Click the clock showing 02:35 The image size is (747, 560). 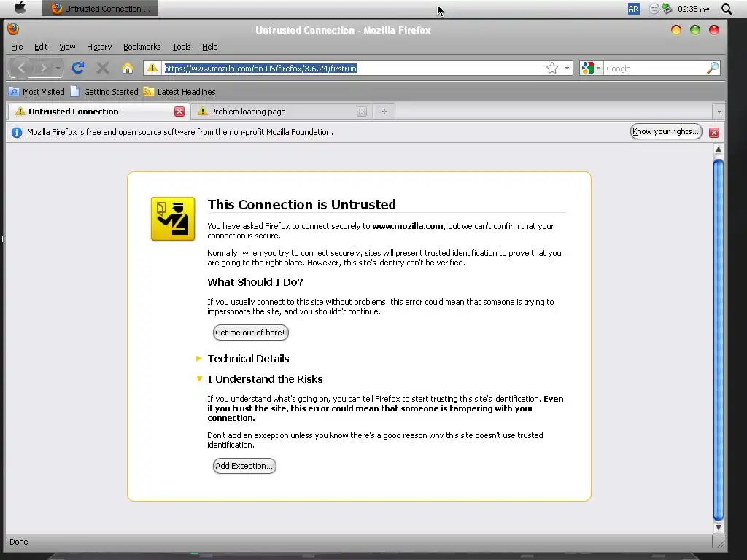[693, 9]
